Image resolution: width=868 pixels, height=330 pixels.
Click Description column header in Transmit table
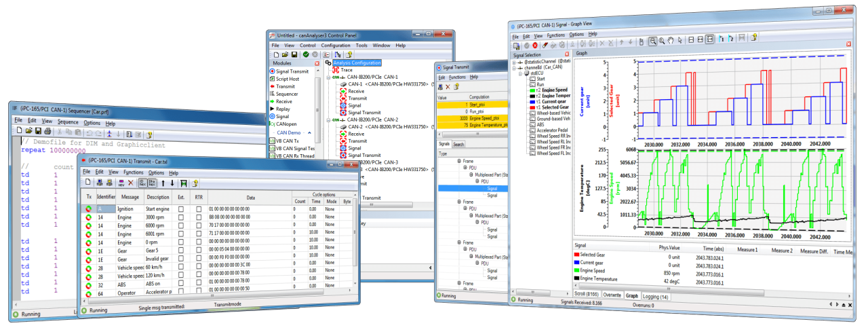coord(158,197)
